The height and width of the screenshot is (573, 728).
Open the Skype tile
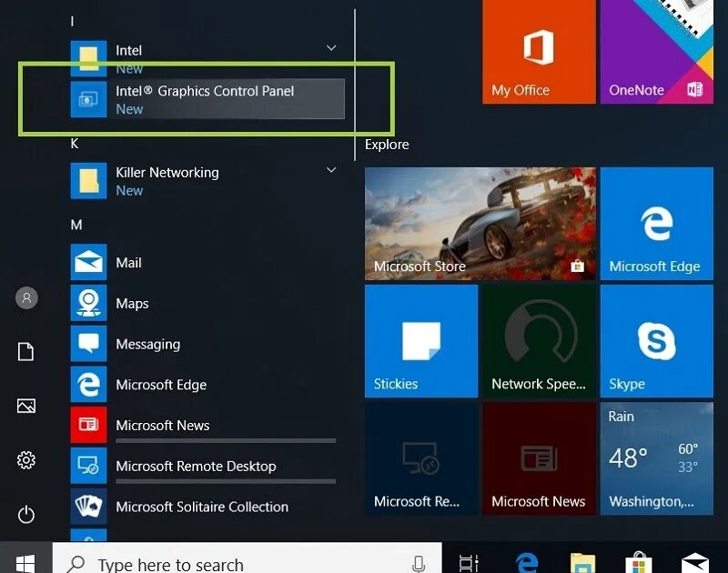pyautogui.click(x=656, y=341)
